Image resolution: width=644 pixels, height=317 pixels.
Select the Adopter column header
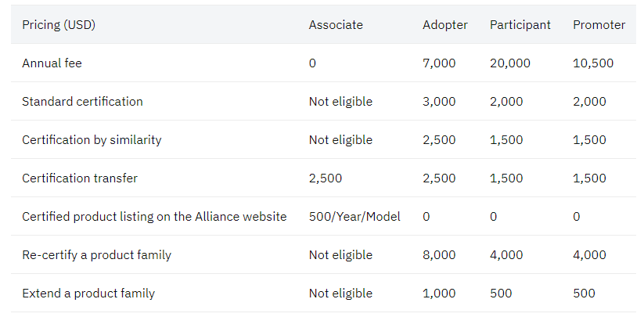point(444,25)
